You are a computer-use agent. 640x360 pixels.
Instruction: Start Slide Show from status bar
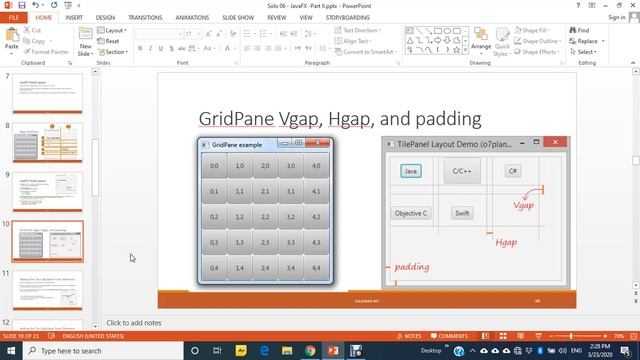(x=538, y=336)
